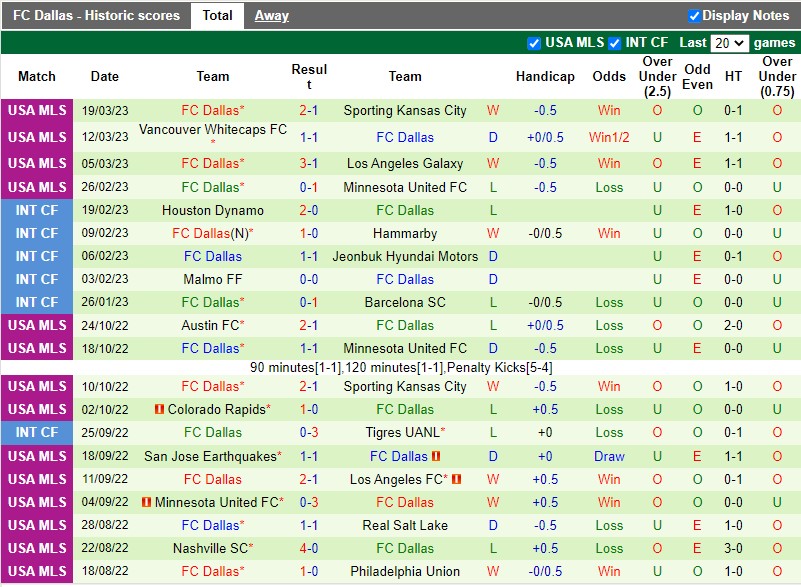Click the 2-1 result on 19/03/23
Image resolution: width=801 pixels, height=587 pixels.
[x=309, y=110]
